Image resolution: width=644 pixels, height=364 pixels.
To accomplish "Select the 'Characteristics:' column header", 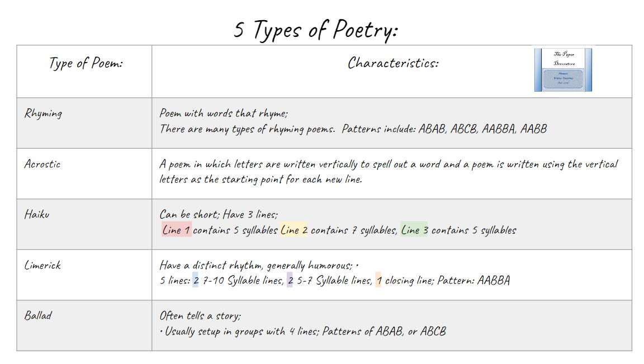I will 393,63.
